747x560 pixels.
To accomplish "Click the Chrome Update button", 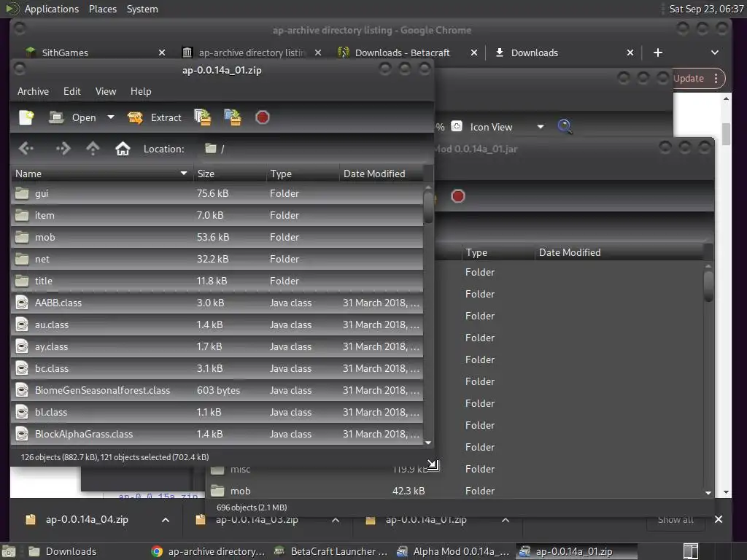I will click(689, 79).
